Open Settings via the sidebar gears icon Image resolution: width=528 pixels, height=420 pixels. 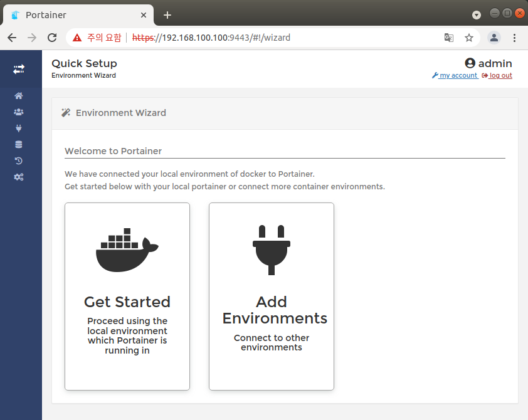pos(19,177)
